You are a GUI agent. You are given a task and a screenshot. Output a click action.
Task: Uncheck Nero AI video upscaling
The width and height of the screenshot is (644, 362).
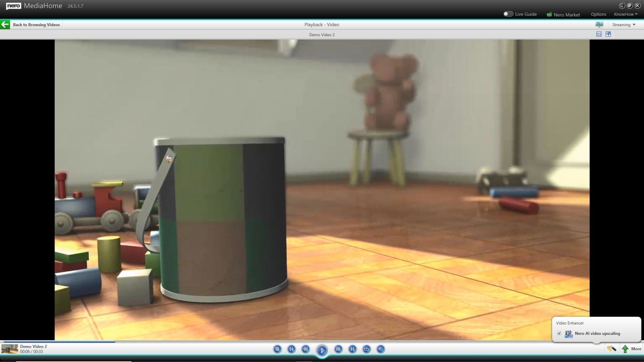(559, 333)
